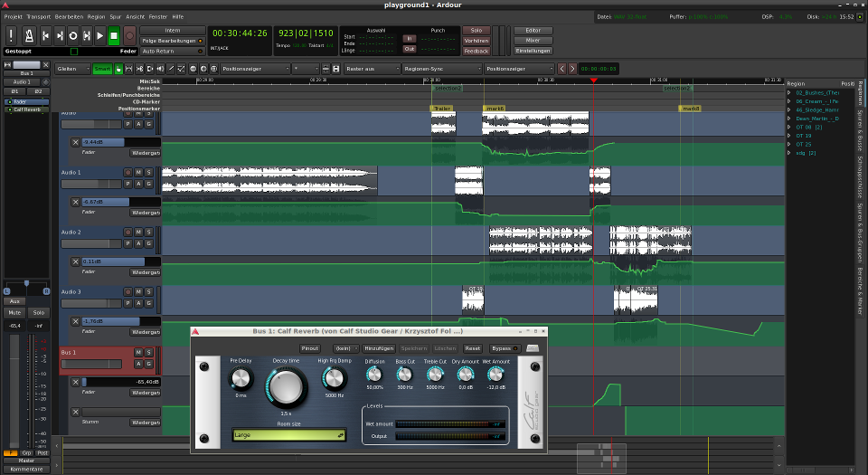Click the Audio 2 fader value bar
The height and width of the screenshot is (475, 868).
pyautogui.click(x=121, y=261)
